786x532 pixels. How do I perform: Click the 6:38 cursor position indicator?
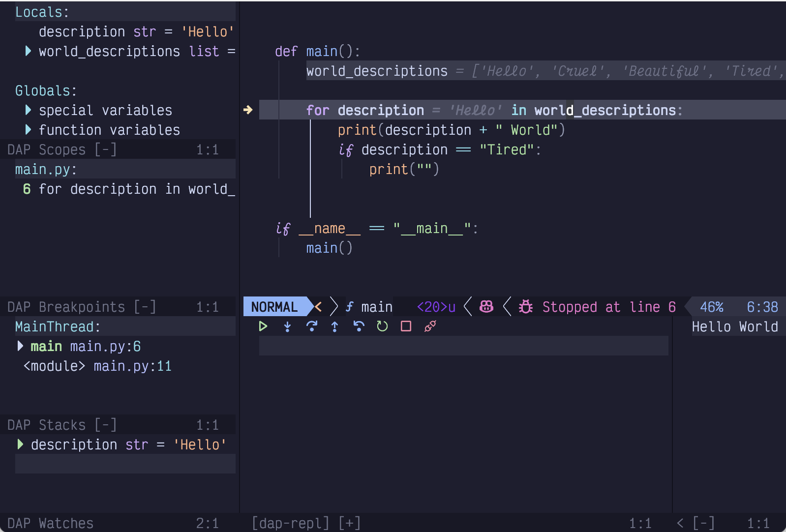pyautogui.click(x=762, y=307)
